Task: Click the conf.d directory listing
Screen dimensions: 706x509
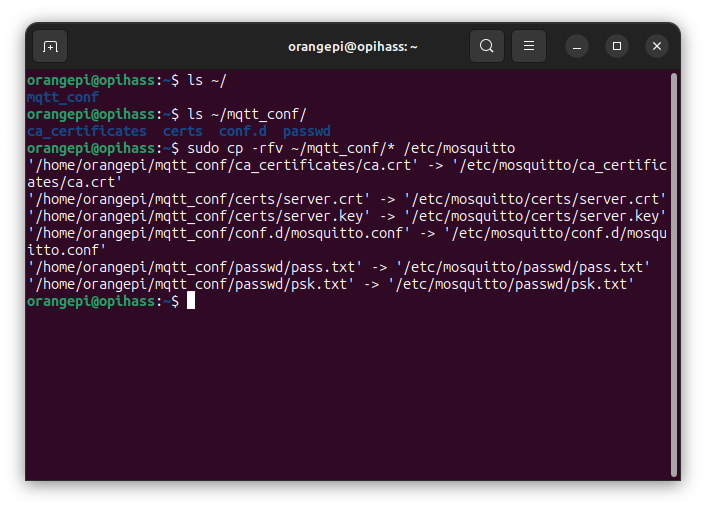Action: (x=242, y=131)
